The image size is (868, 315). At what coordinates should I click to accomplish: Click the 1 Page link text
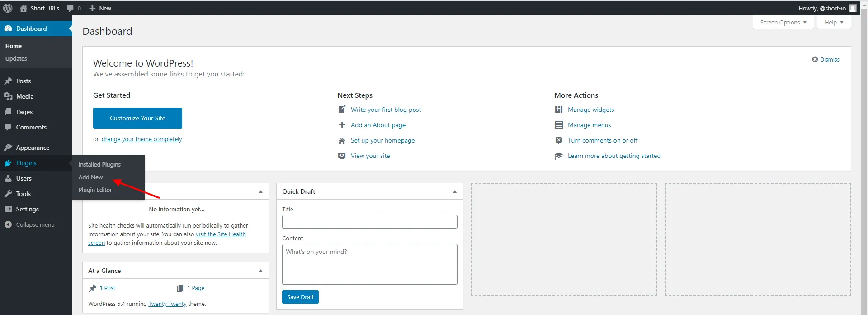point(196,288)
